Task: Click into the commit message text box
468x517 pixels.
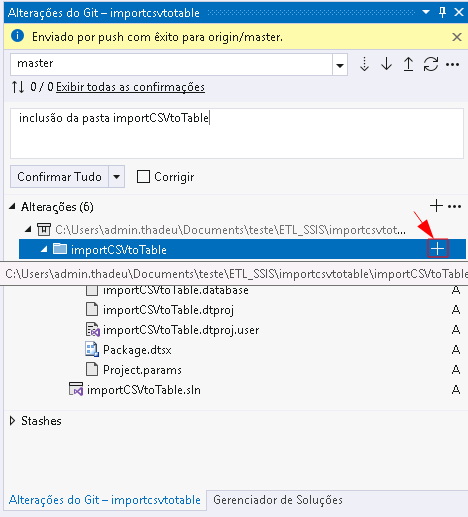Action: tap(237, 133)
